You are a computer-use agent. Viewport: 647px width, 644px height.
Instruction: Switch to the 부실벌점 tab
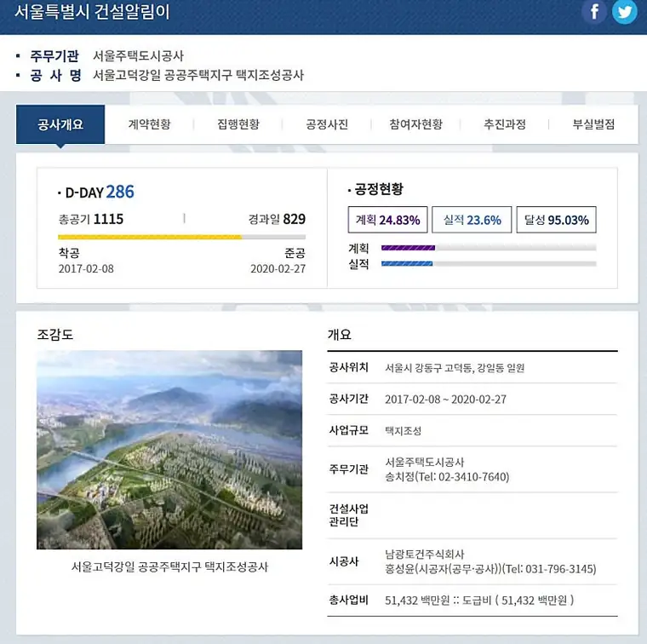(593, 124)
